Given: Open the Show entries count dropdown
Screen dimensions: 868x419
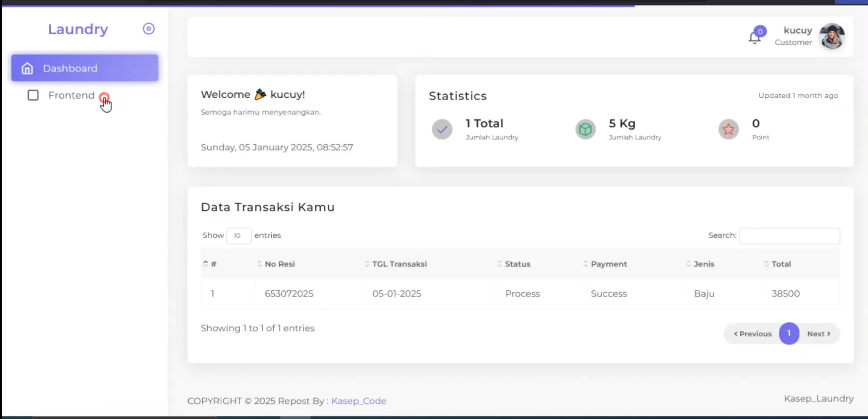Looking at the screenshot, I should [239, 236].
